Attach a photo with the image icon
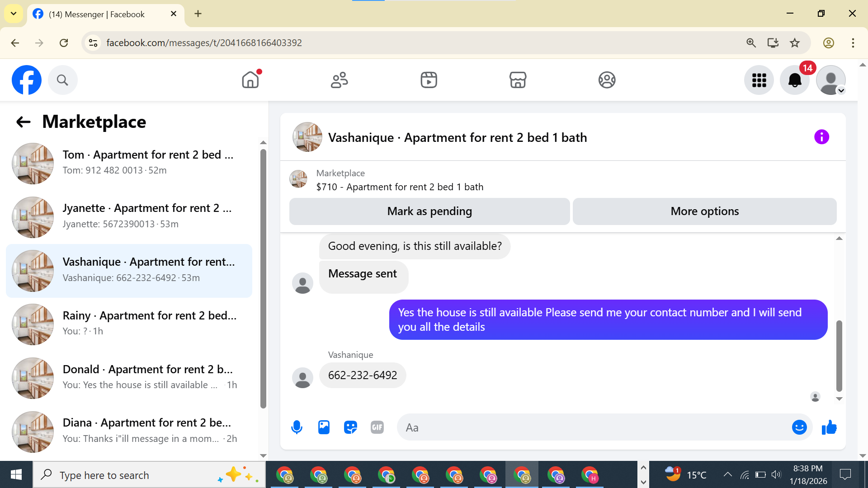Screen dimensions: 868x488 pyautogui.click(x=324, y=427)
